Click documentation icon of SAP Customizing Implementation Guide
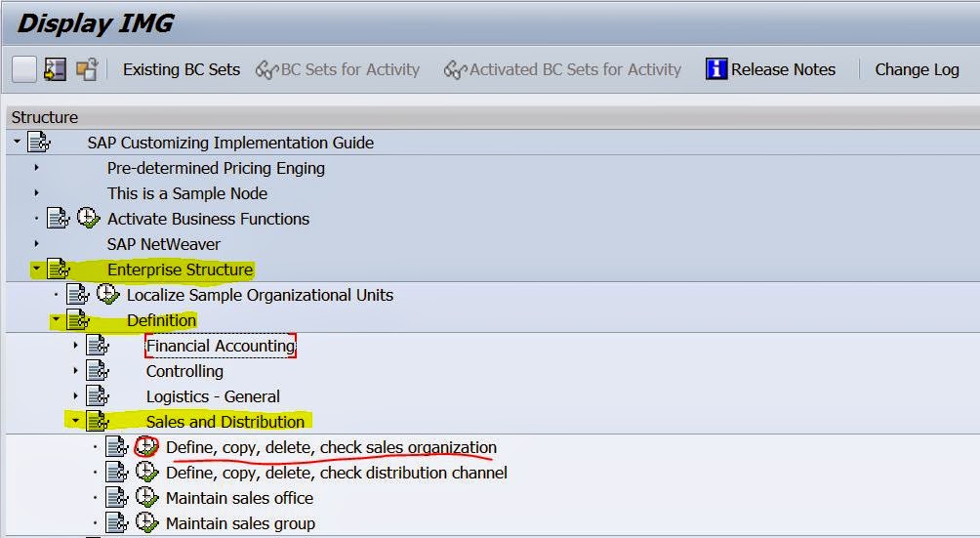This screenshot has width=980, height=538. [39, 143]
